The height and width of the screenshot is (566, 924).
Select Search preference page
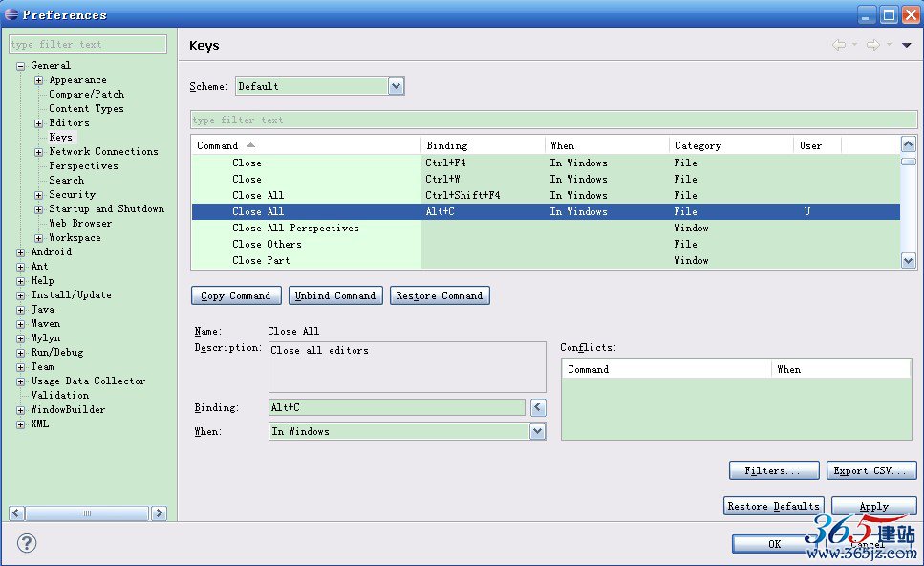66,180
